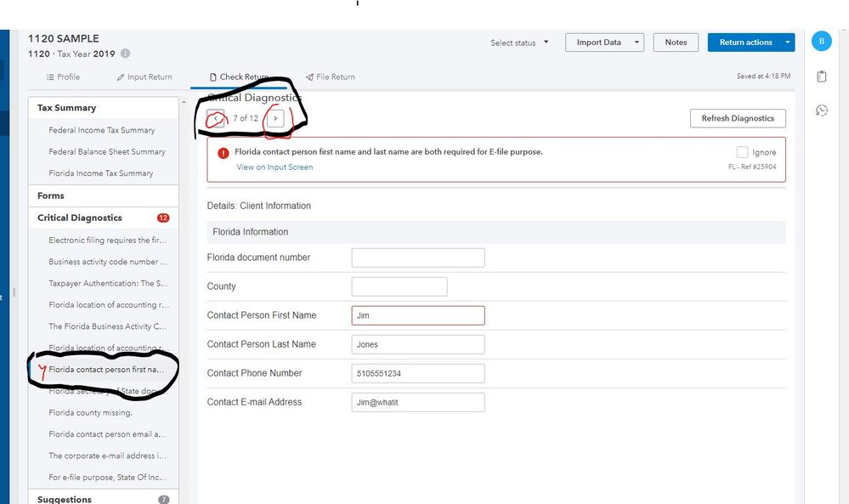Open the Profile tab
The width and height of the screenshot is (849, 504).
63,76
